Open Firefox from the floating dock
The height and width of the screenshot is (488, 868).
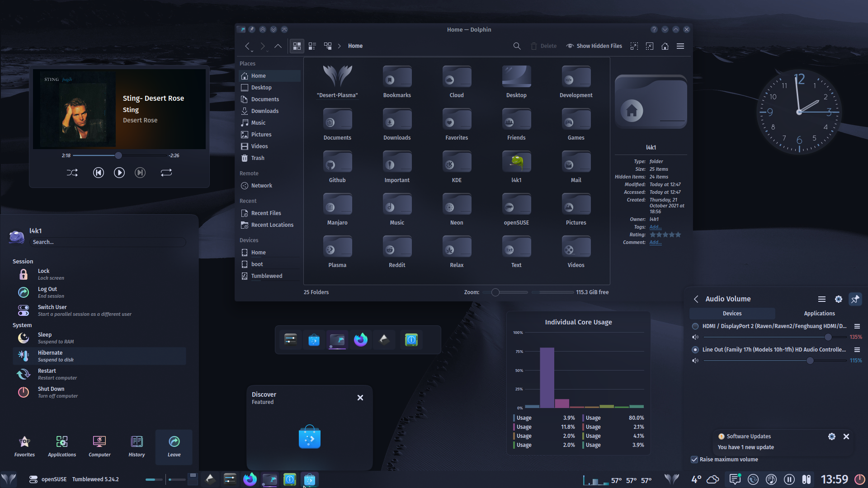pos(361,340)
